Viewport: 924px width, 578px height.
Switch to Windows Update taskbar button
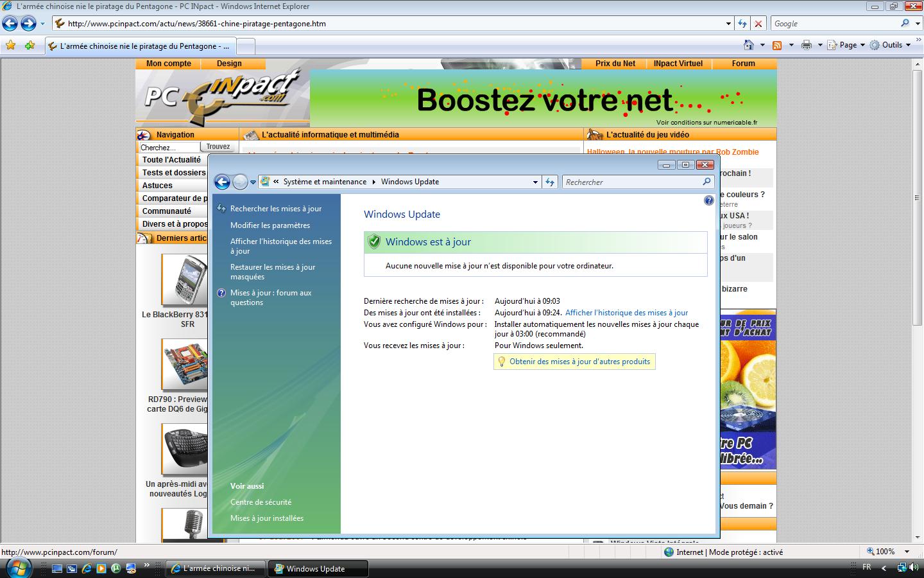coord(318,568)
